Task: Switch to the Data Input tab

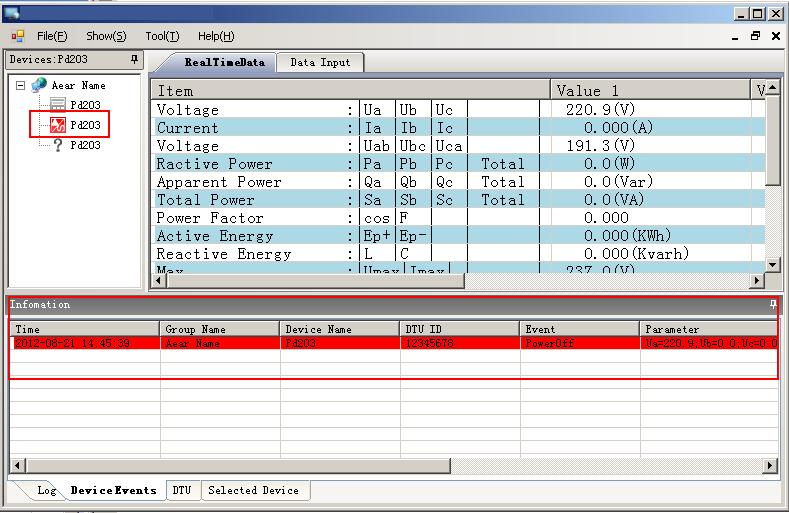Action: [320, 62]
